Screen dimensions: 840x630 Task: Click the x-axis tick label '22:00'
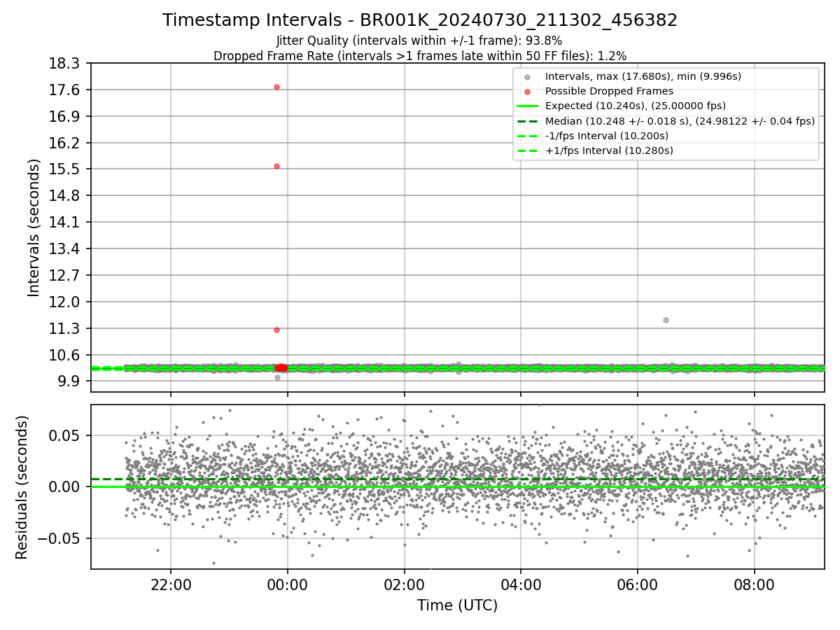(x=171, y=585)
